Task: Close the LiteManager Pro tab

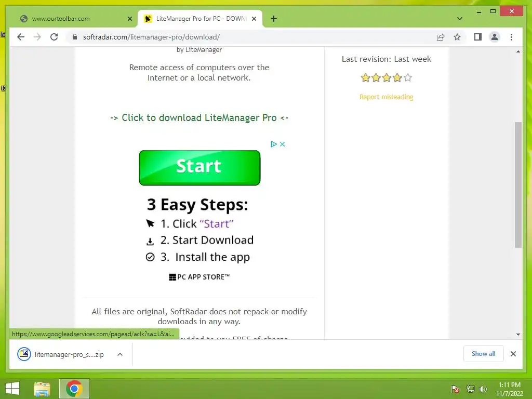Action: coord(254,19)
